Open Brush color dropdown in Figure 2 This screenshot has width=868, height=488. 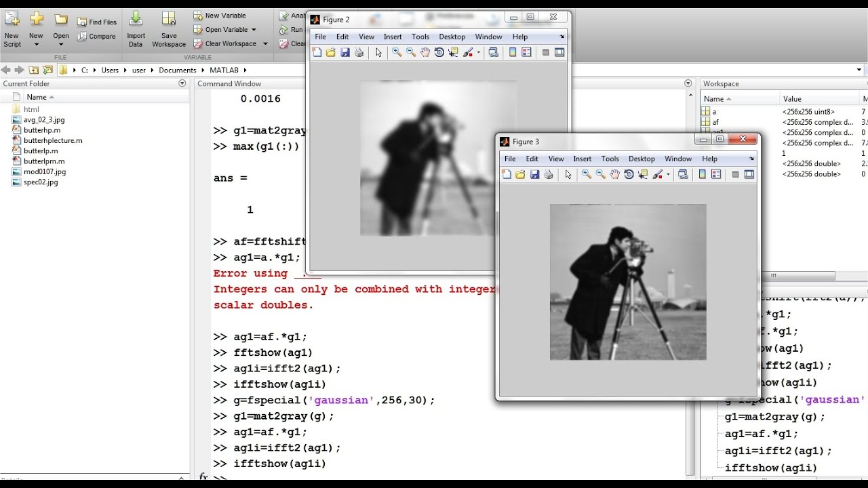click(478, 52)
